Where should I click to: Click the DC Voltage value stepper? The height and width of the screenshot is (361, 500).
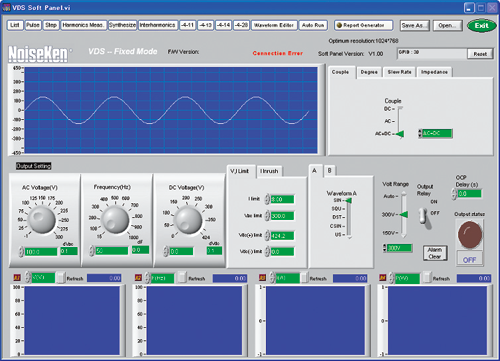click(x=166, y=251)
